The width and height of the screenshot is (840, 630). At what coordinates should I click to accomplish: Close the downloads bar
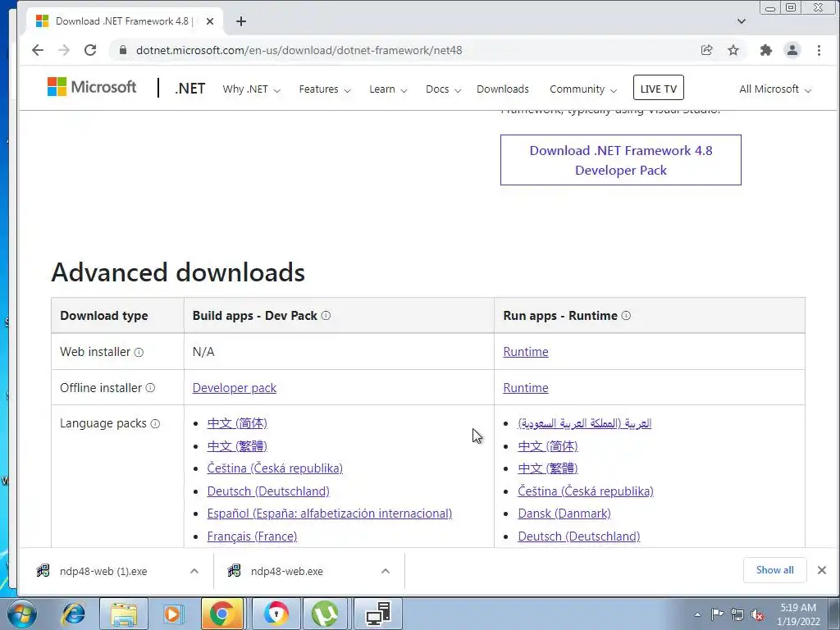[x=822, y=570]
